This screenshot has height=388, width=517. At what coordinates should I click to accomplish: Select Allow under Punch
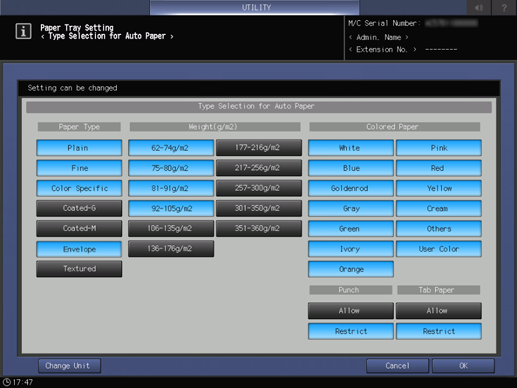point(351,311)
